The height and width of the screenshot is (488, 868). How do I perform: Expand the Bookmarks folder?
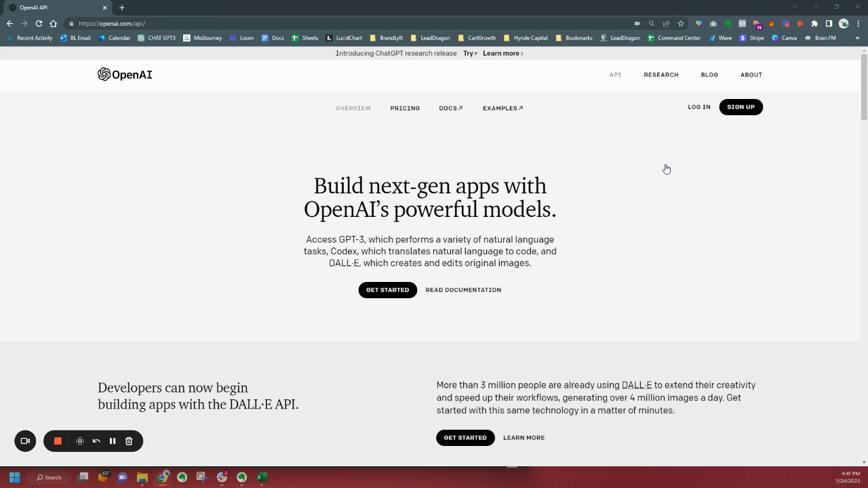tap(574, 38)
